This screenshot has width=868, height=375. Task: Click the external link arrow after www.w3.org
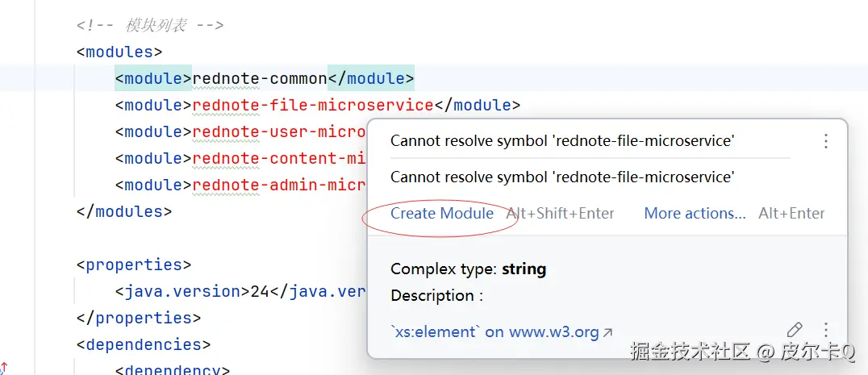point(607,332)
